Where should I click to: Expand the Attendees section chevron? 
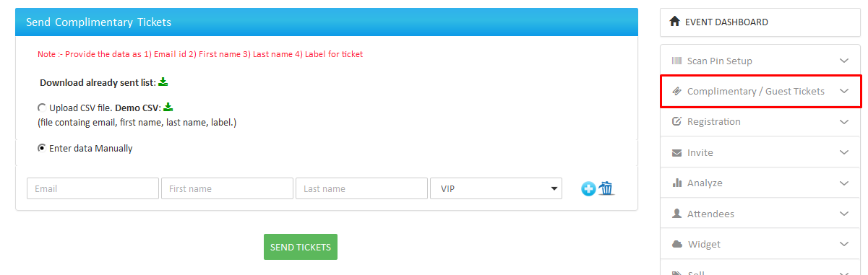pos(843,214)
